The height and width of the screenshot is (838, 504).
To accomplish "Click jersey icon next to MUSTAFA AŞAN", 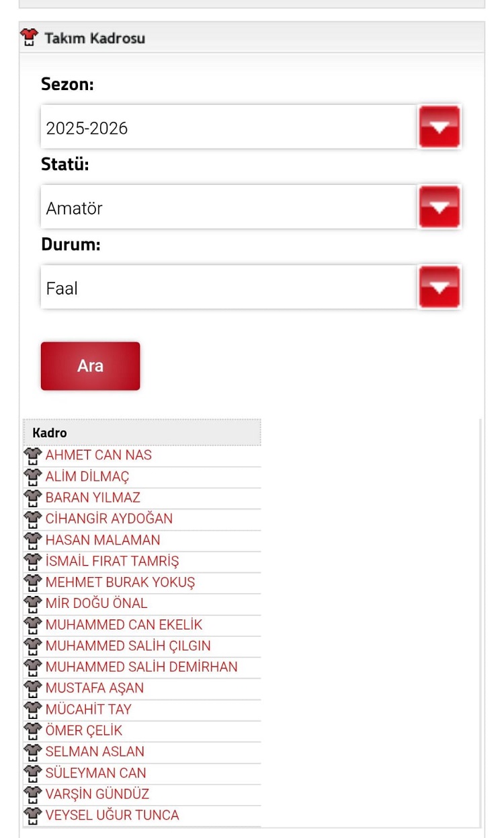I will tap(32, 688).
